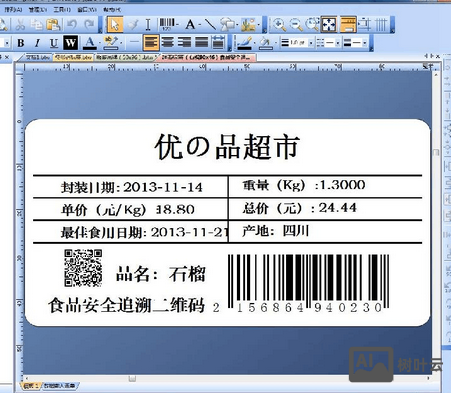This screenshot has height=393, width=451.
Task: Select the shapes drawing tool
Action: [x=228, y=25]
